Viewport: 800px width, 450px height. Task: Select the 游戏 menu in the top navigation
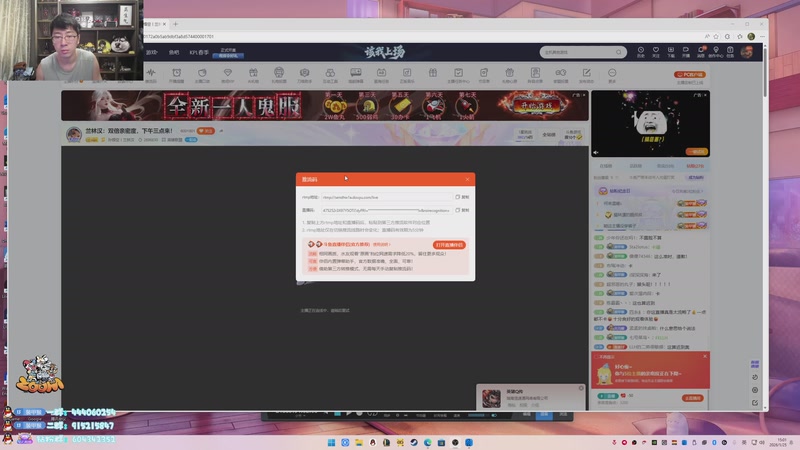pos(152,52)
